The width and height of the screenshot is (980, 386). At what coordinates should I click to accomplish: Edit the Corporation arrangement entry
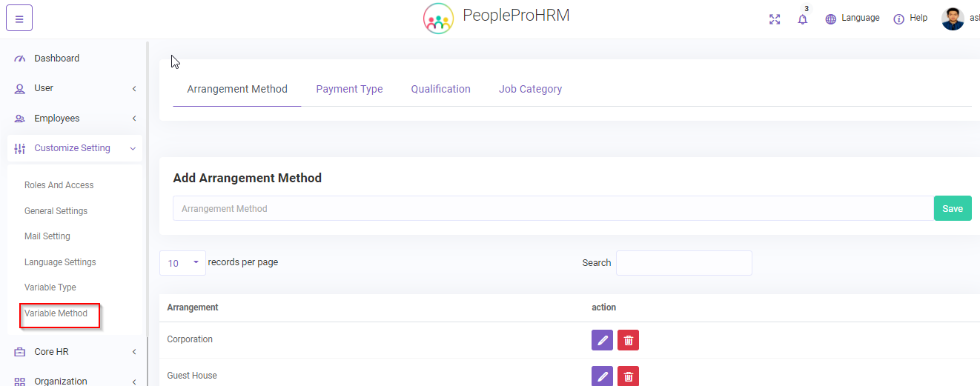tap(602, 340)
